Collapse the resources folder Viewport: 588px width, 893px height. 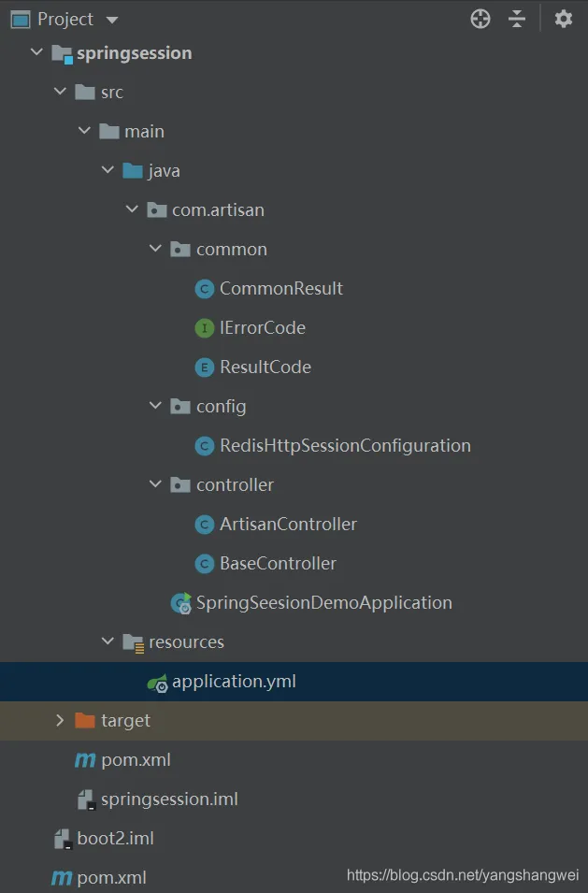108,642
